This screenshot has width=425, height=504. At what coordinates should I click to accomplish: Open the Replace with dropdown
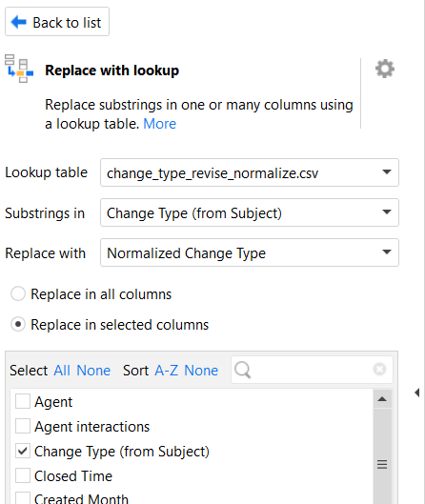tap(250, 252)
